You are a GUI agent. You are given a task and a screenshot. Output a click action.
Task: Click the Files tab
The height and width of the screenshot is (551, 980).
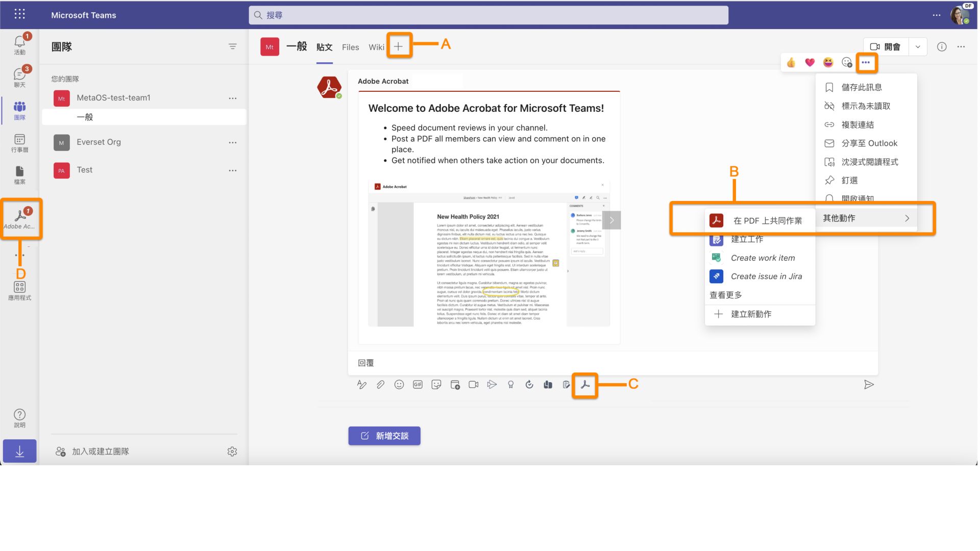[x=350, y=46]
